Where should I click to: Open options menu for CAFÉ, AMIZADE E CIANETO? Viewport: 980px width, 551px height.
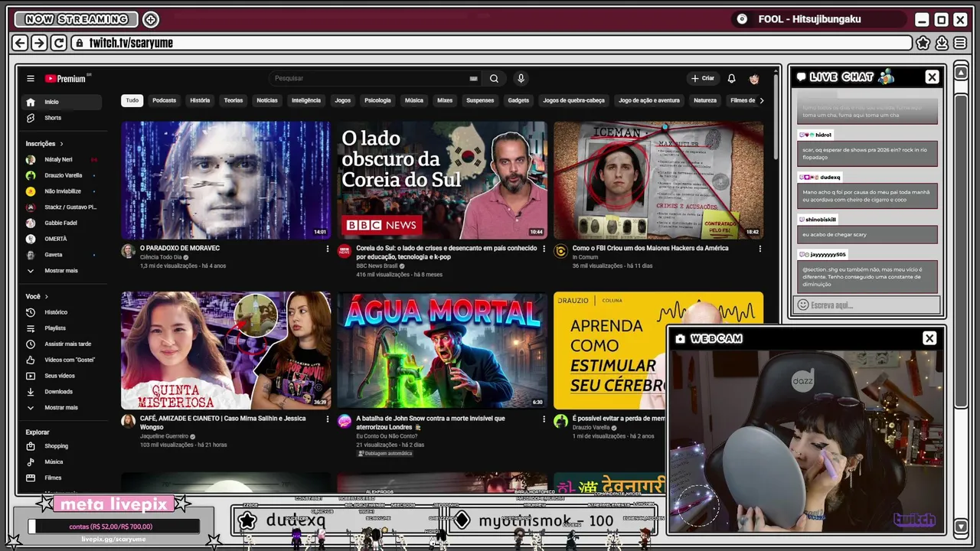click(x=328, y=419)
